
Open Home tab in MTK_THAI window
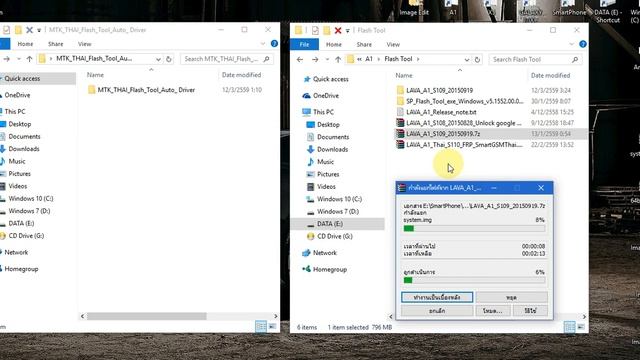(x=25, y=44)
